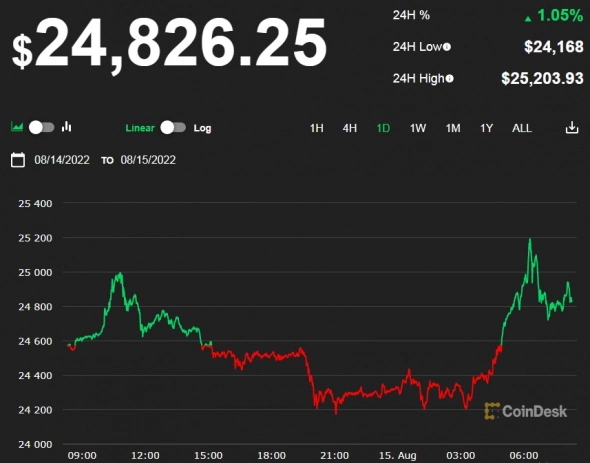This screenshot has width=590, height=463.
Task: Edit the end date 08/15/2022
Action: [x=148, y=160]
